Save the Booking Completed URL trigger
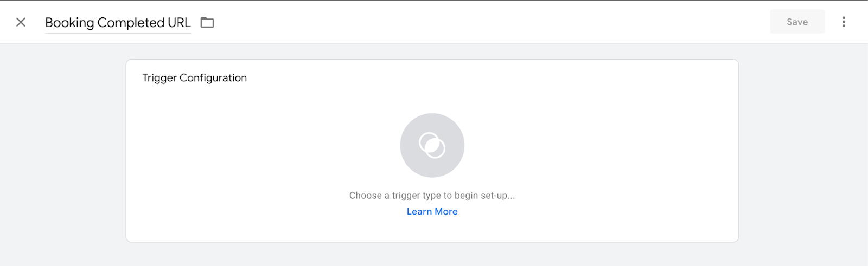The image size is (868, 266). pyautogui.click(x=797, y=22)
